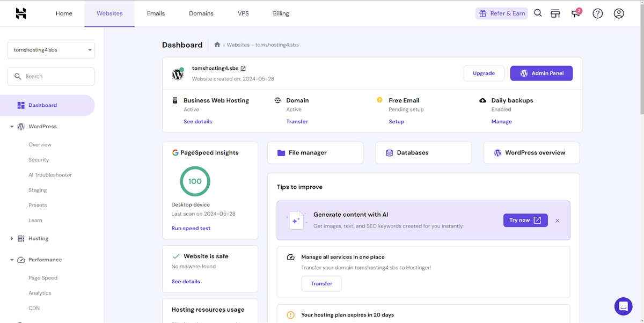This screenshot has width=644, height=323.
Task: Open the live chat bubble
Action: [x=623, y=306]
